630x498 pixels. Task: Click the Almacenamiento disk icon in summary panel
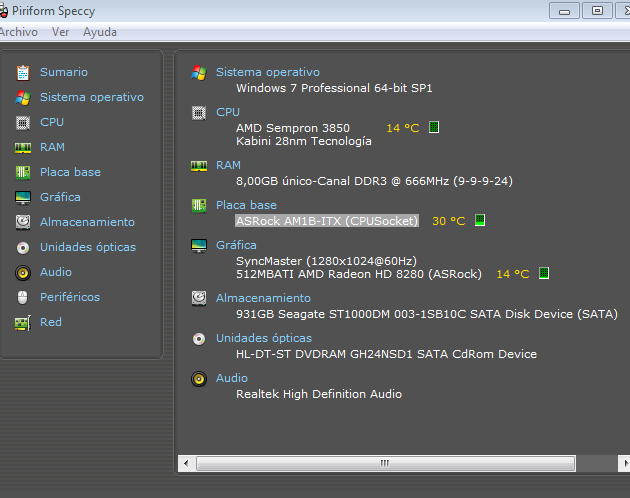pos(199,298)
